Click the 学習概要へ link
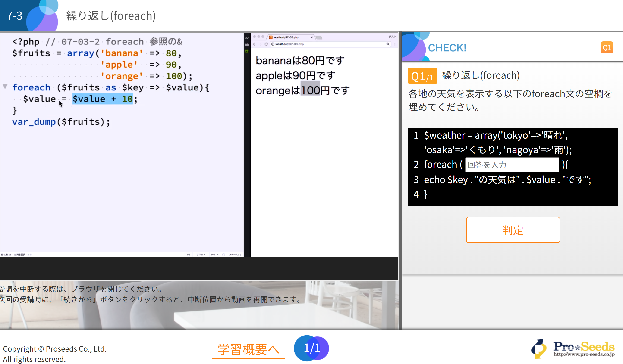The image size is (623, 364). coord(249,349)
